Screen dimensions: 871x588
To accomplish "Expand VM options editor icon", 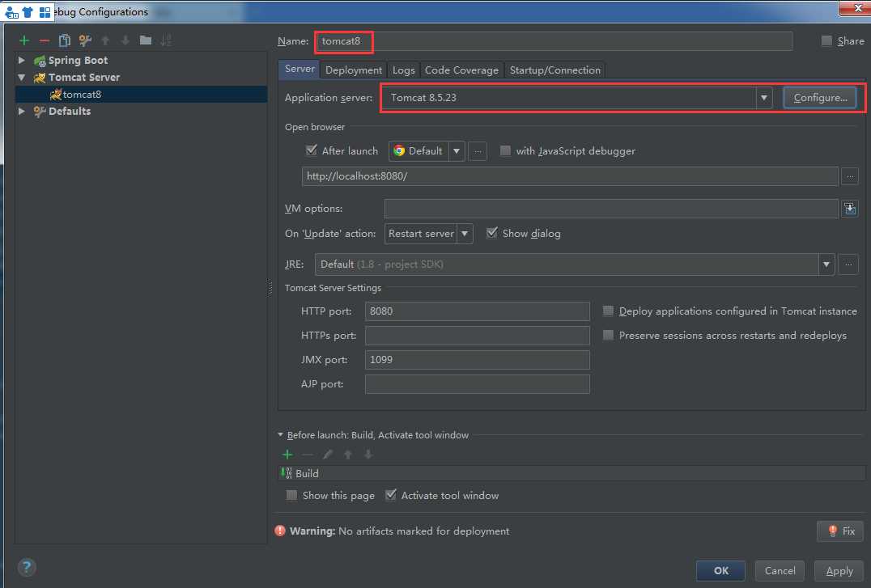I will [x=850, y=209].
